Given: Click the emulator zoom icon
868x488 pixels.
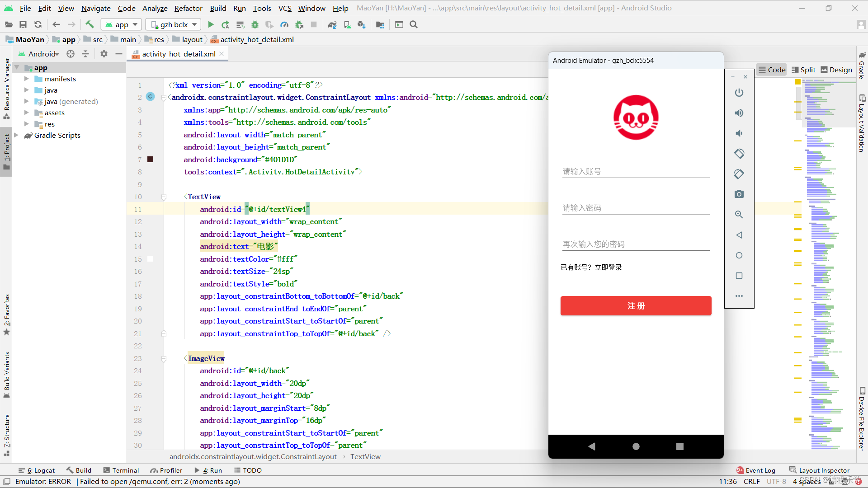Looking at the screenshot, I should [739, 215].
